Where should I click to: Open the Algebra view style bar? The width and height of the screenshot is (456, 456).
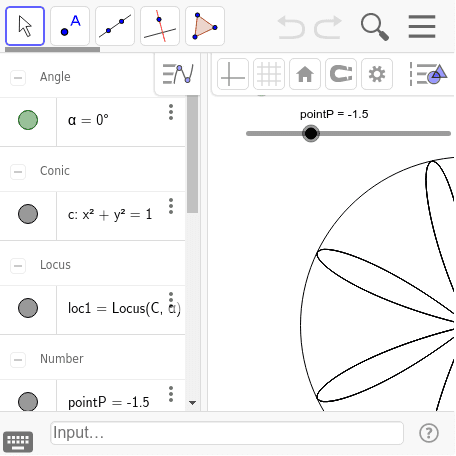(x=178, y=74)
